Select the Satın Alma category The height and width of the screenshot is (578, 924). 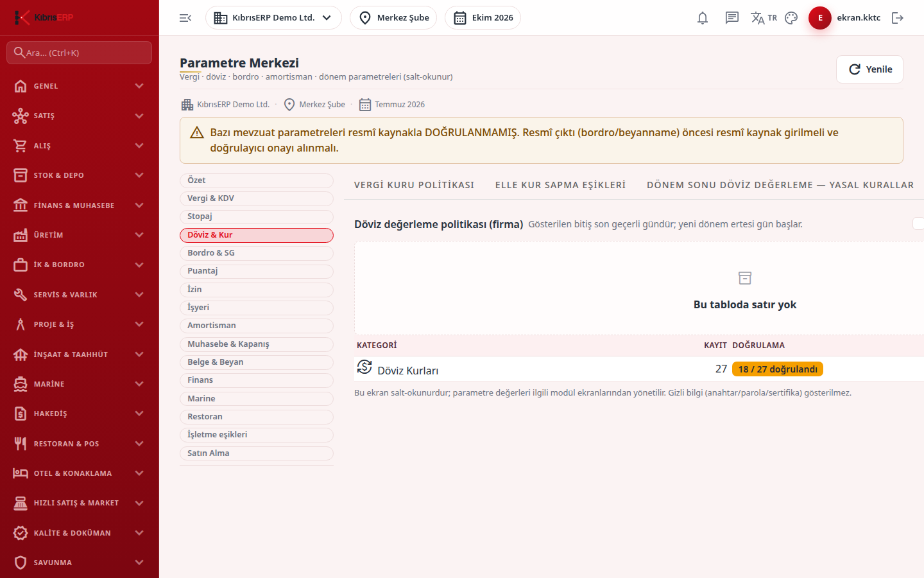(x=257, y=453)
